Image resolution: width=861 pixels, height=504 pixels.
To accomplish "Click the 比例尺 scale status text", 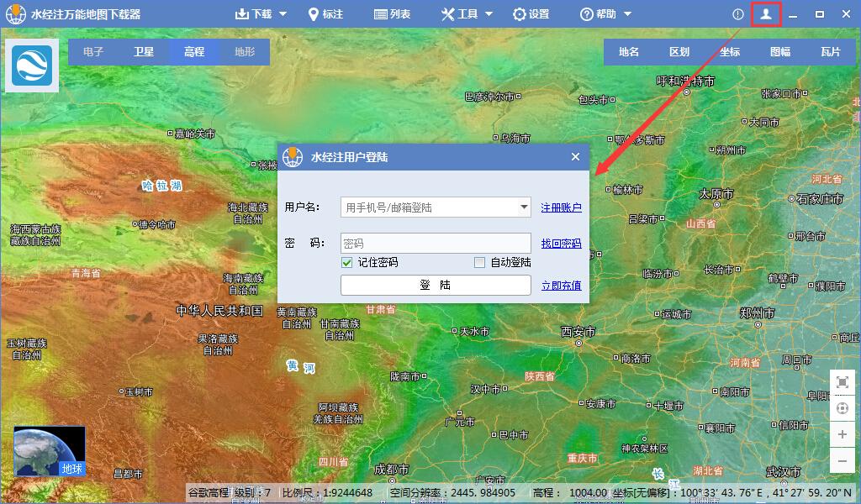I will (327, 492).
